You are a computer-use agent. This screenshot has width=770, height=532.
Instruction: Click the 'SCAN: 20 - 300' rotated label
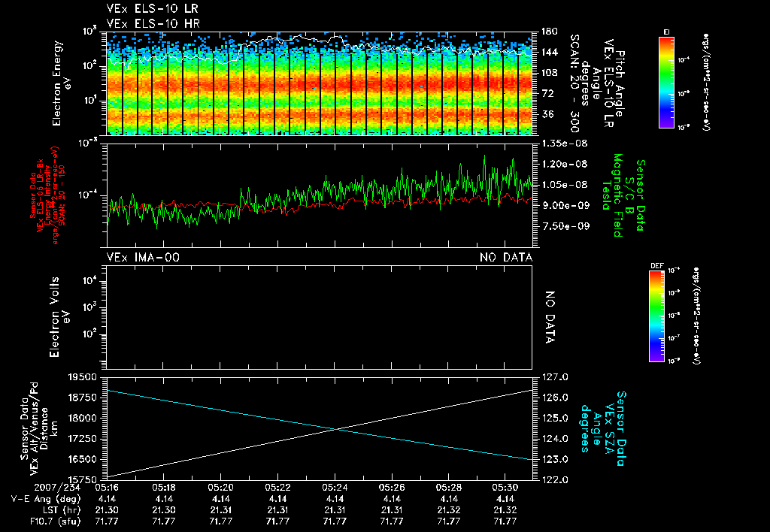coord(574,83)
